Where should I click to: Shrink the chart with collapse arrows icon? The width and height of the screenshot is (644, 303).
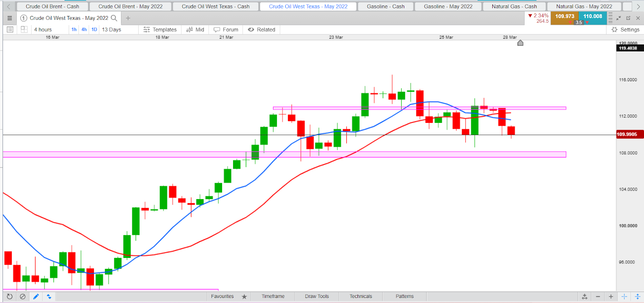tap(618, 18)
